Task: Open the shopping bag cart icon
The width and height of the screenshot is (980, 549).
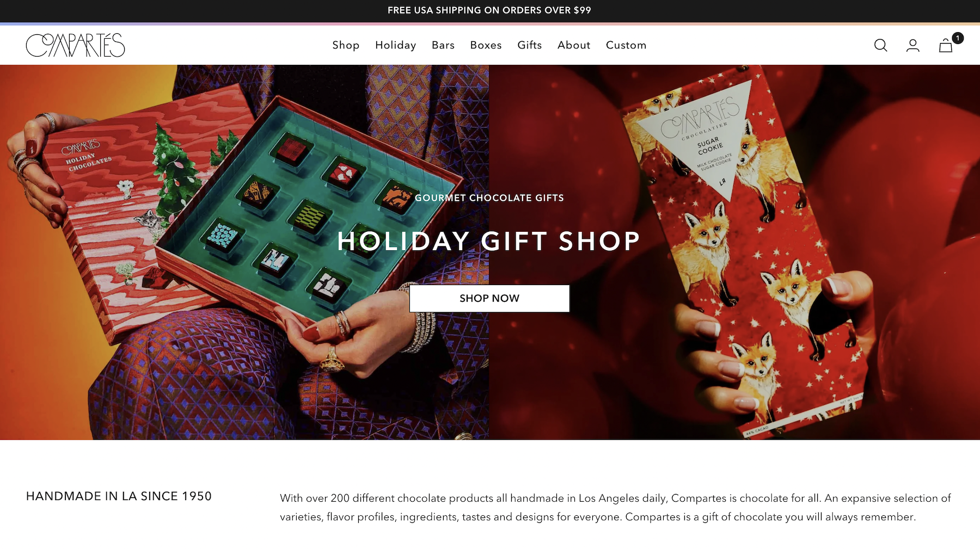Action: (946, 46)
